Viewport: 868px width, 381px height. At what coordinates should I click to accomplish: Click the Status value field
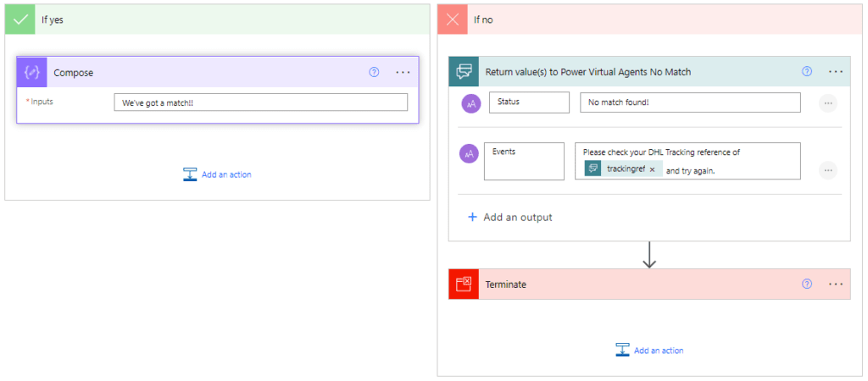tap(689, 102)
